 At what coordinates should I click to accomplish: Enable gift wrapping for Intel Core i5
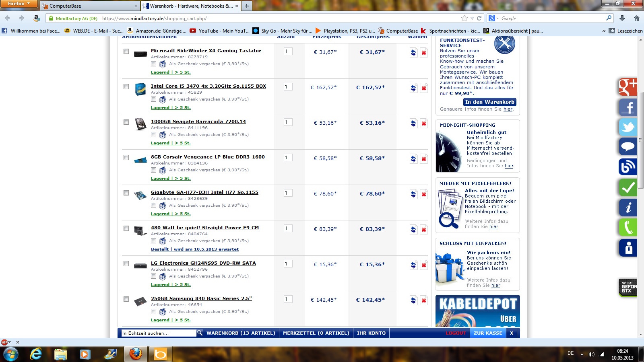[153, 99]
